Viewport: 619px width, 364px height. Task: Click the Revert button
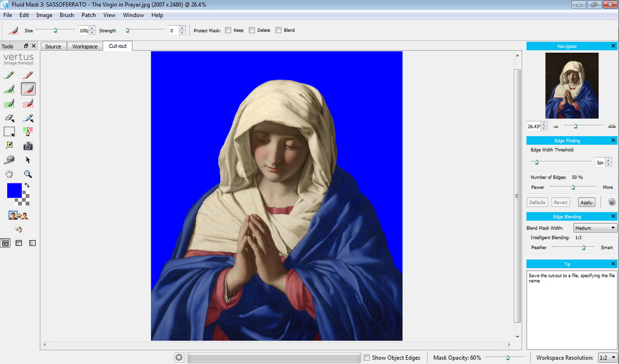coord(561,202)
